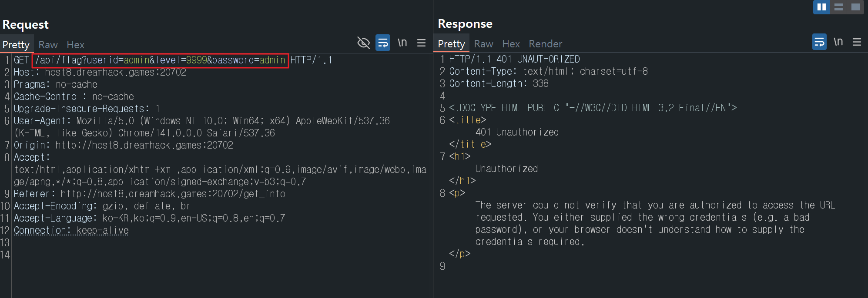Toggle hidden characters eye icon in Request
Image resolution: width=868 pixels, height=298 pixels.
point(363,43)
